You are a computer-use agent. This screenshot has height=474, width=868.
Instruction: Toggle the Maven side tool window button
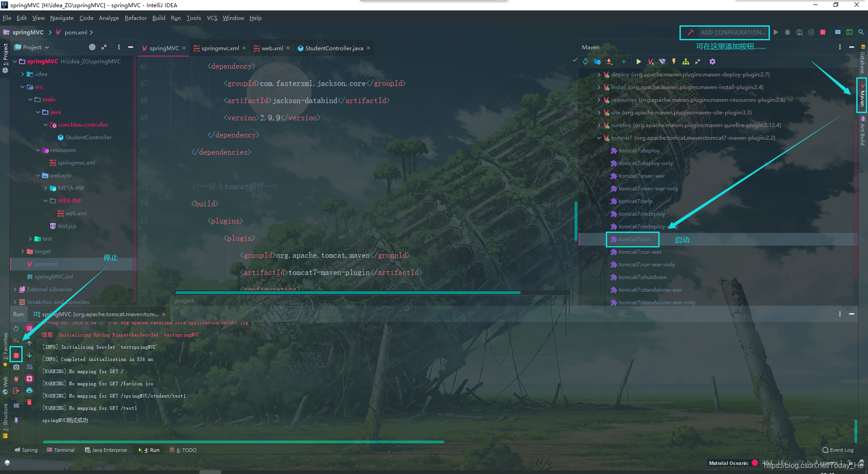click(x=862, y=95)
